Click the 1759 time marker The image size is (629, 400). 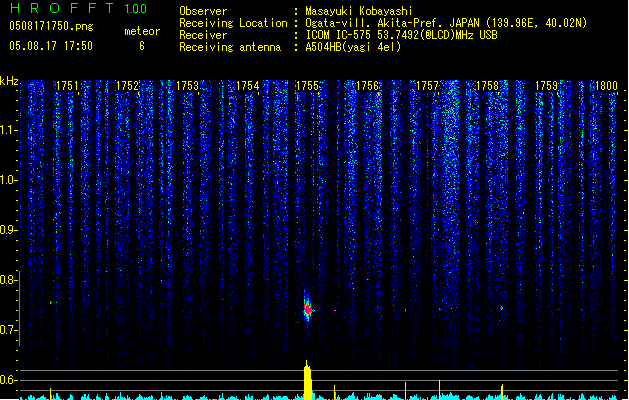coord(546,86)
